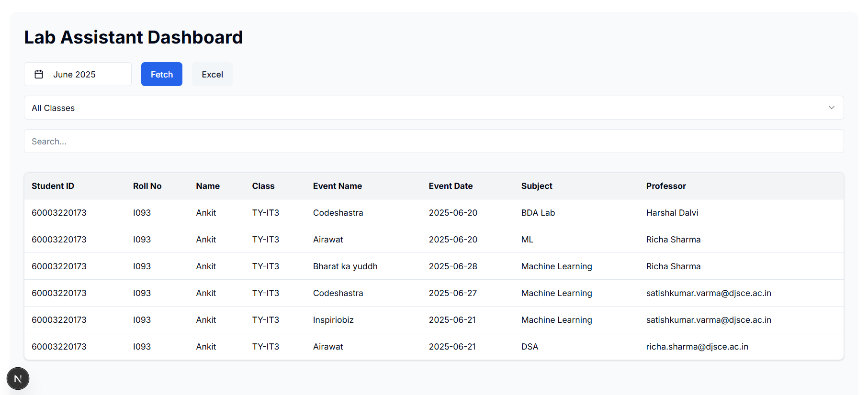Click the Event Date column header
Image resolution: width=868 pixels, height=395 pixels.
[x=450, y=186]
